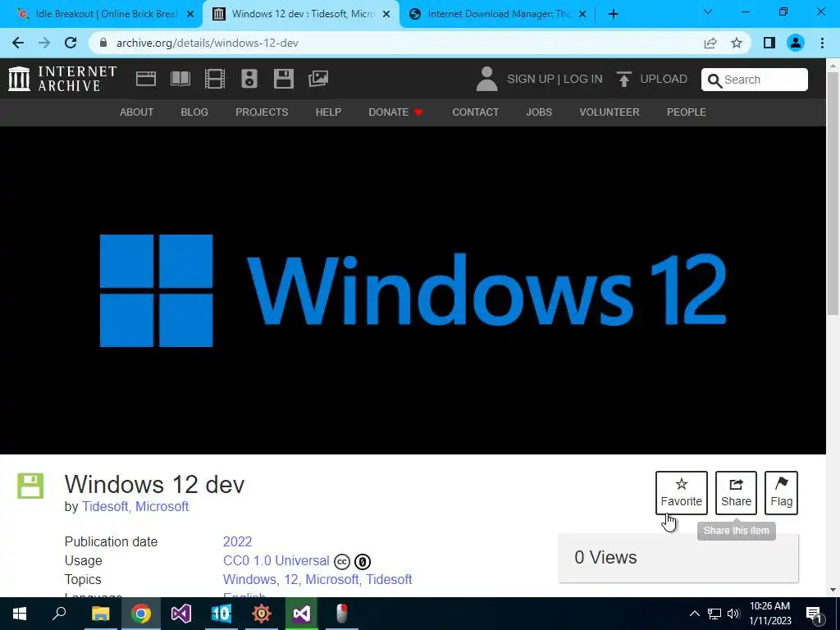Share this item with Share button
This screenshot has width=840, height=630.
pyautogui.click(x=736, y=493)
